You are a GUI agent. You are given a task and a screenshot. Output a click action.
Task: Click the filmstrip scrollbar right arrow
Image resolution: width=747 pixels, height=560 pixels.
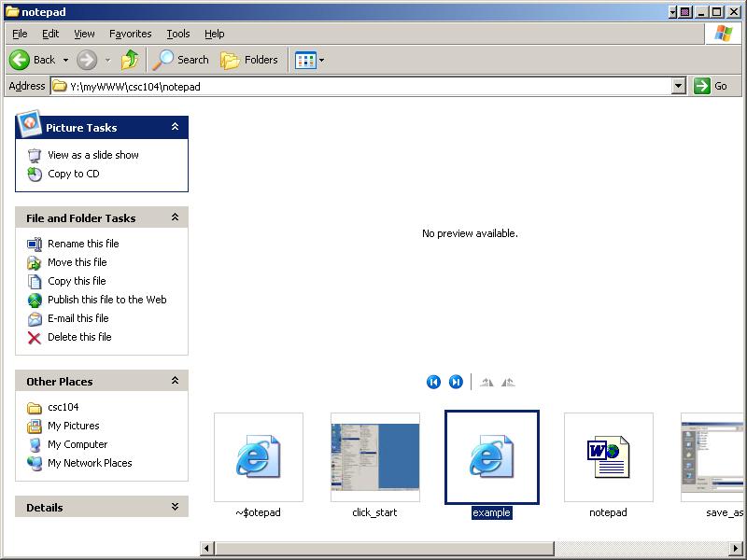[x=736, y=548]
